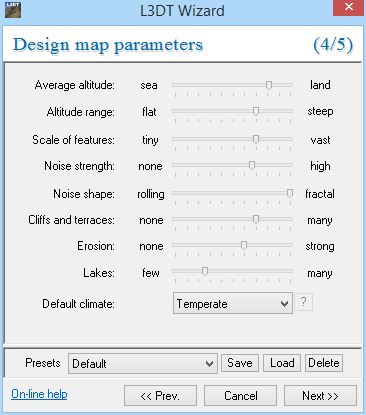Viewport: 366px width, 415px height.
Task: Expand the Presets dropdown arrow
Action: 209,363
